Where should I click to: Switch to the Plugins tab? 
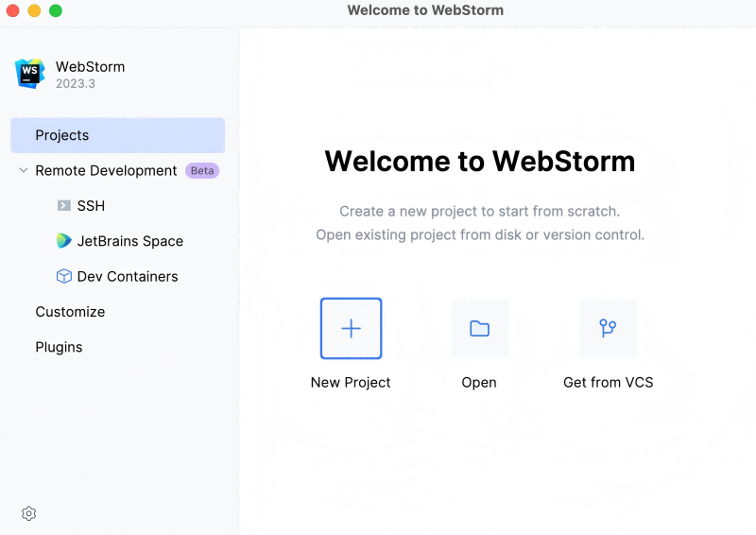59,347
